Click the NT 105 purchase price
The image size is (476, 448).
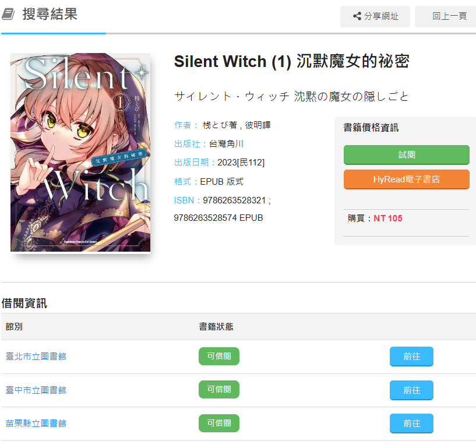coord(387,218)
